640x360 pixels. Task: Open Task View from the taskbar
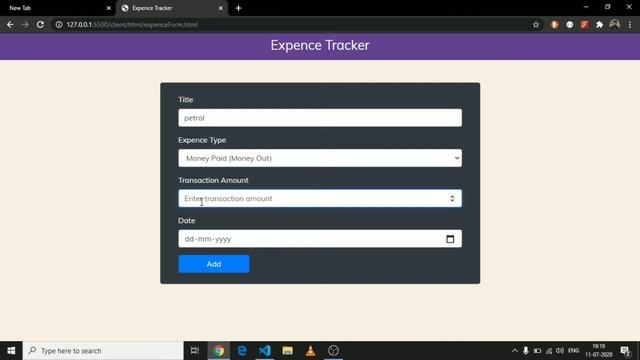pos(195,351)
